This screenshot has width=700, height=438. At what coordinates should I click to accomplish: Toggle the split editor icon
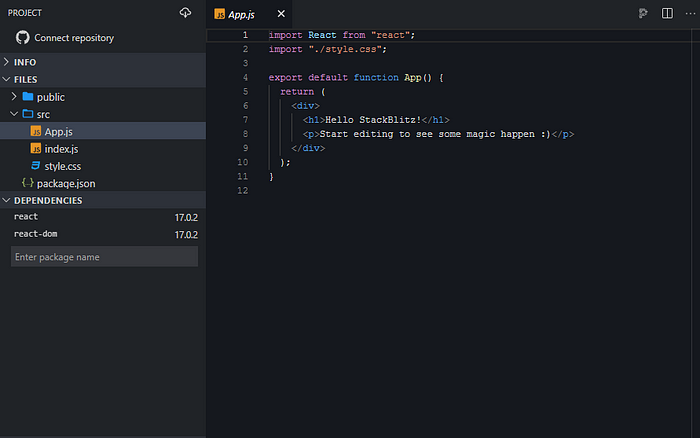(667, 13)
